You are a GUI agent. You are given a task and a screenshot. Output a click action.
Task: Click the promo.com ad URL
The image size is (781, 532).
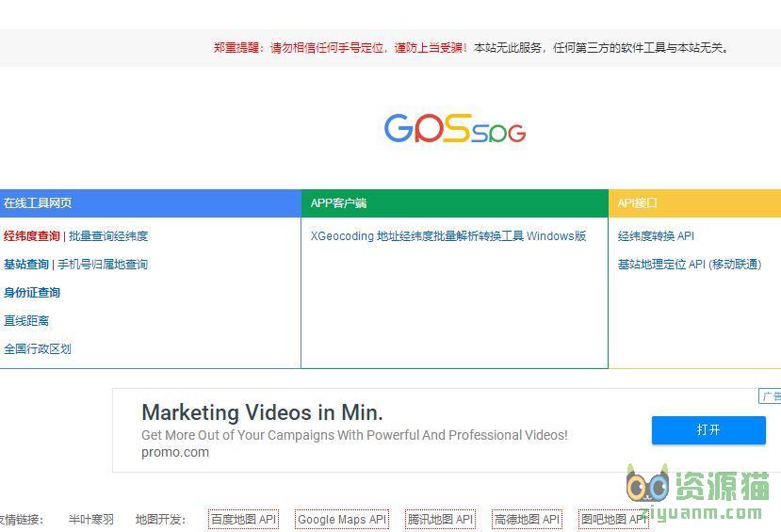coord(175,452)
